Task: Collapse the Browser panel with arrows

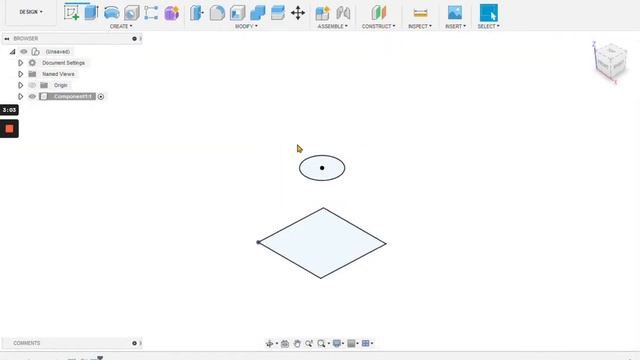Action: coord(7,38)
